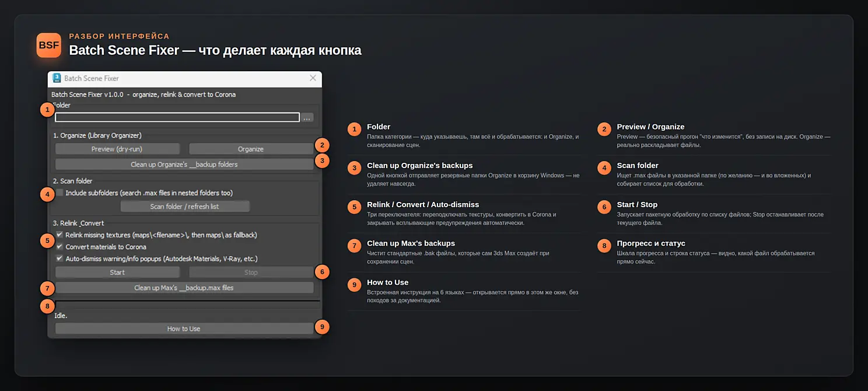This screenshot has height=391, width=868.
Task: Click the 'Preview / Organize' legend heading
Action: (651, 127)
